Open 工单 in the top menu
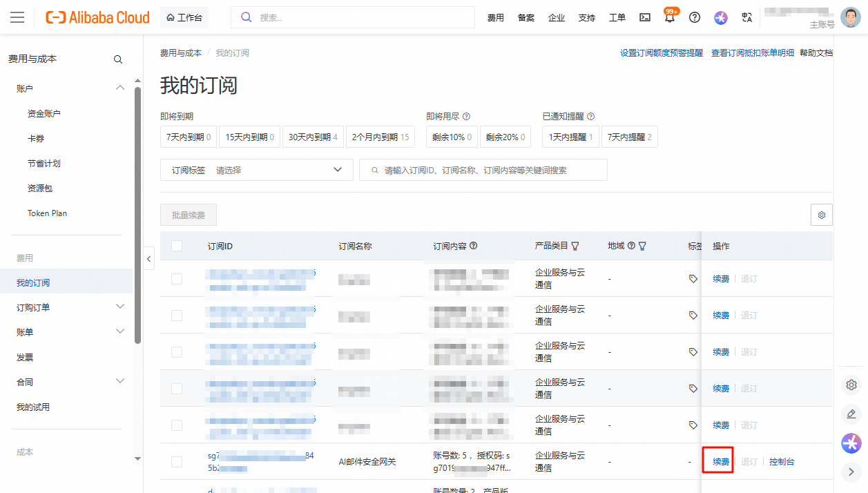Viewport: 868px width, 493px height. (x=617, y=18)
